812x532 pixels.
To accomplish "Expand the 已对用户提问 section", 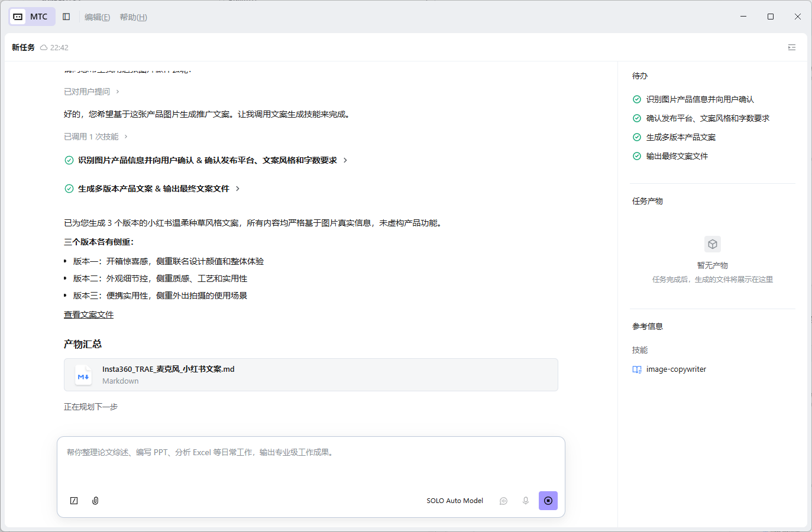I will coord(92,92).
